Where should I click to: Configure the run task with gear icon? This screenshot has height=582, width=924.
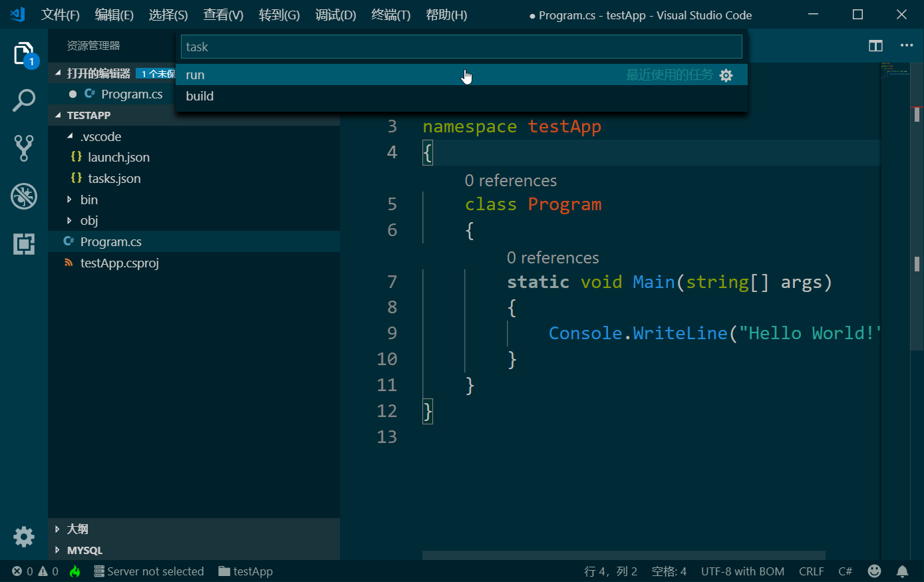pos(726,75)
